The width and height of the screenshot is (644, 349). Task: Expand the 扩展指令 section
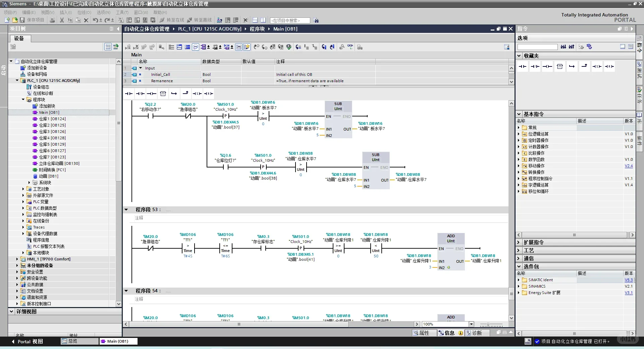click(x=519, y=242)
